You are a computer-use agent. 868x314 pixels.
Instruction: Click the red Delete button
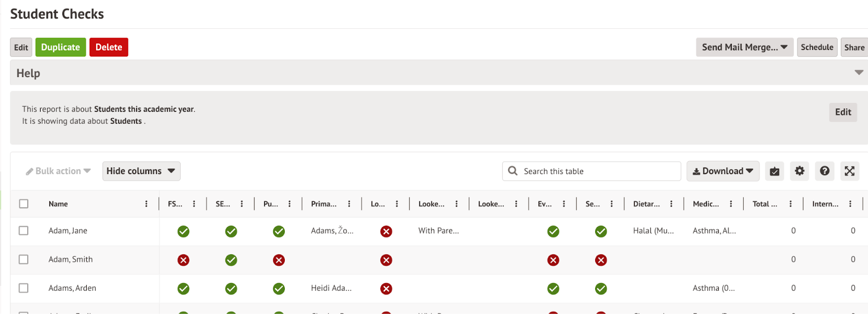point(108,47)
